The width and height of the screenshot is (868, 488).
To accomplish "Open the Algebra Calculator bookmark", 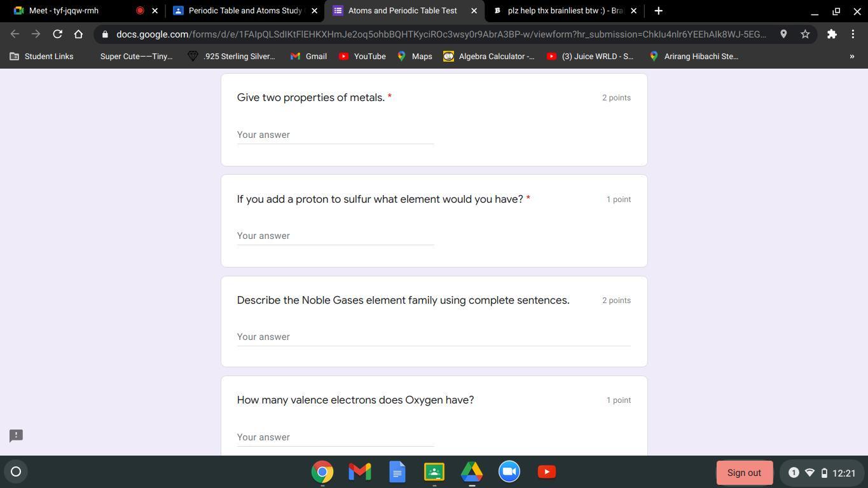I will [489, 57].
